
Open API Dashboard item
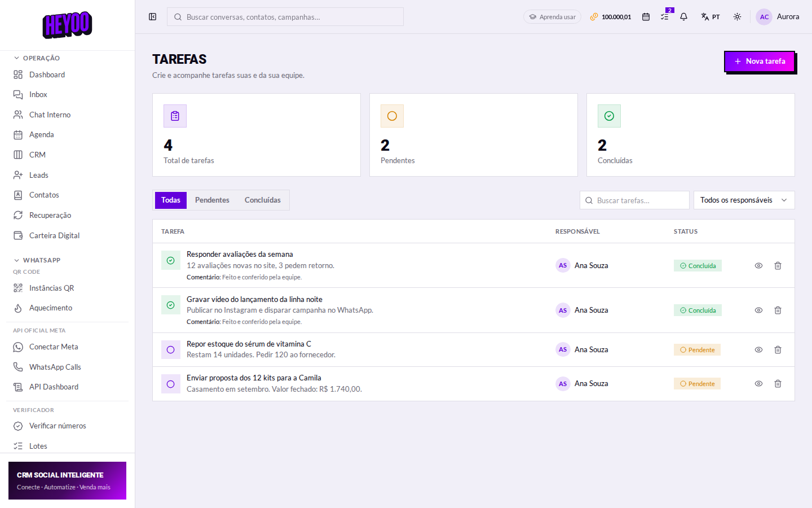point(67,387)
